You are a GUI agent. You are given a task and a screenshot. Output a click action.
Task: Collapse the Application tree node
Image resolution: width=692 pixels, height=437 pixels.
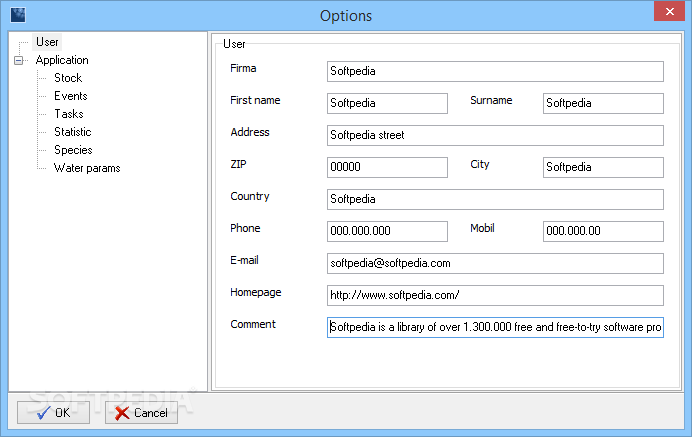tap(19, 60)
